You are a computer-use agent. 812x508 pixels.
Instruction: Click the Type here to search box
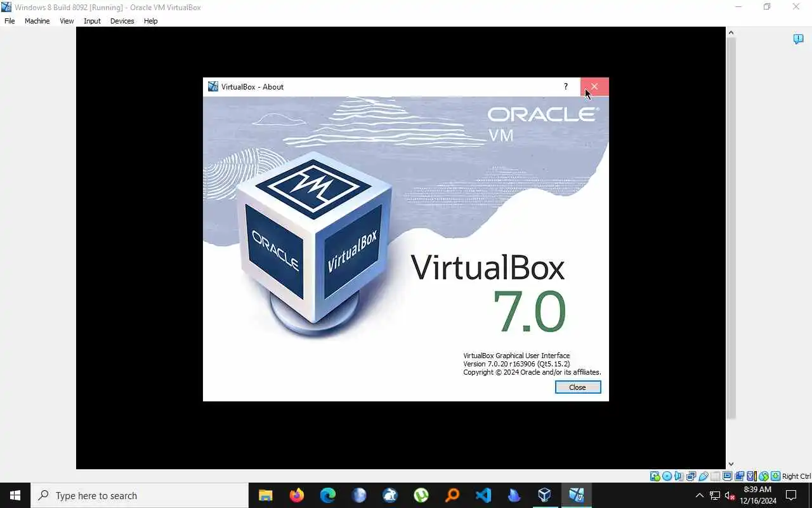tap(140, 495)
